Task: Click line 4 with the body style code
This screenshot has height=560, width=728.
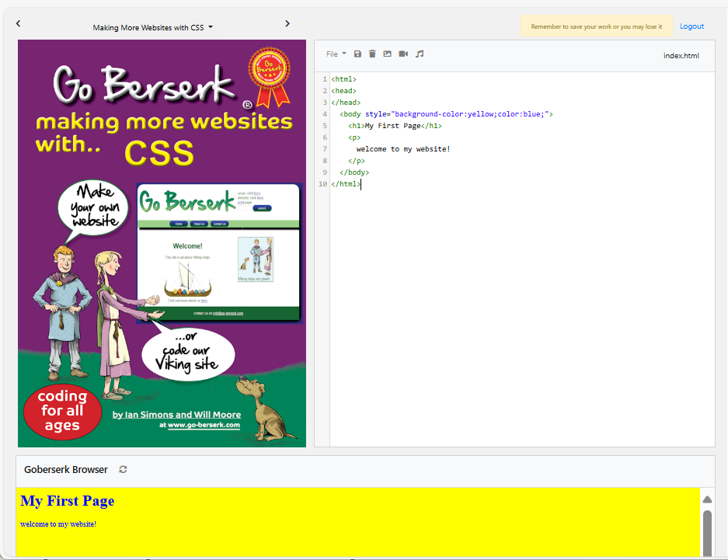Action: click(446, 114)
